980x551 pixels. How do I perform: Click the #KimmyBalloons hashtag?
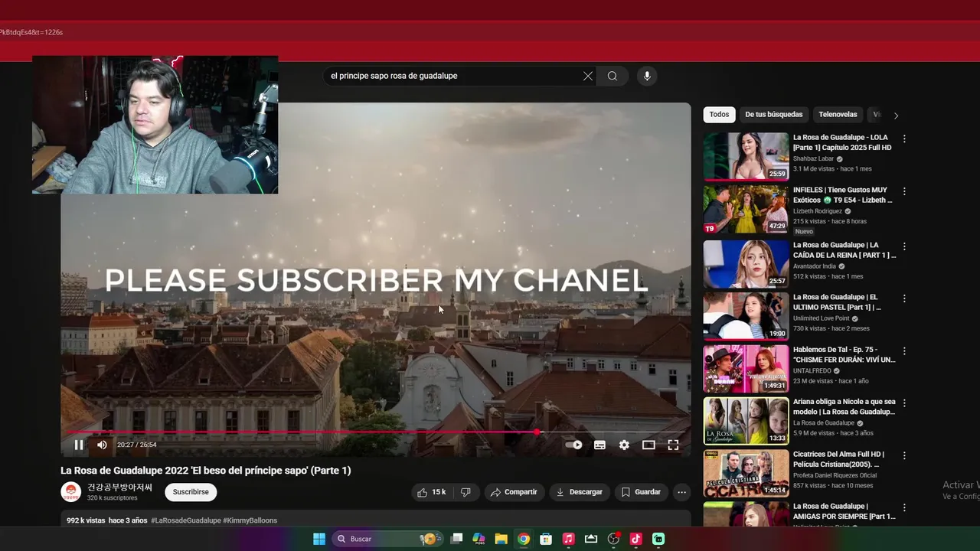click(250, 520)
